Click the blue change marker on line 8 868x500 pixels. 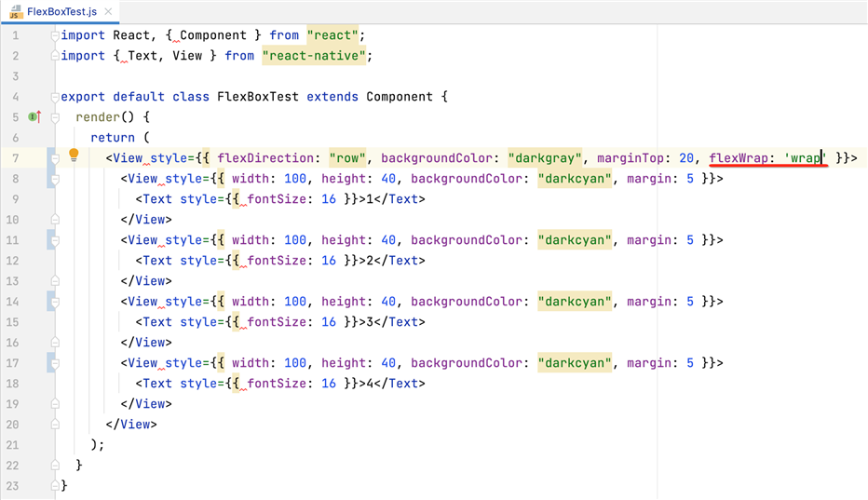tap(50, 178)
